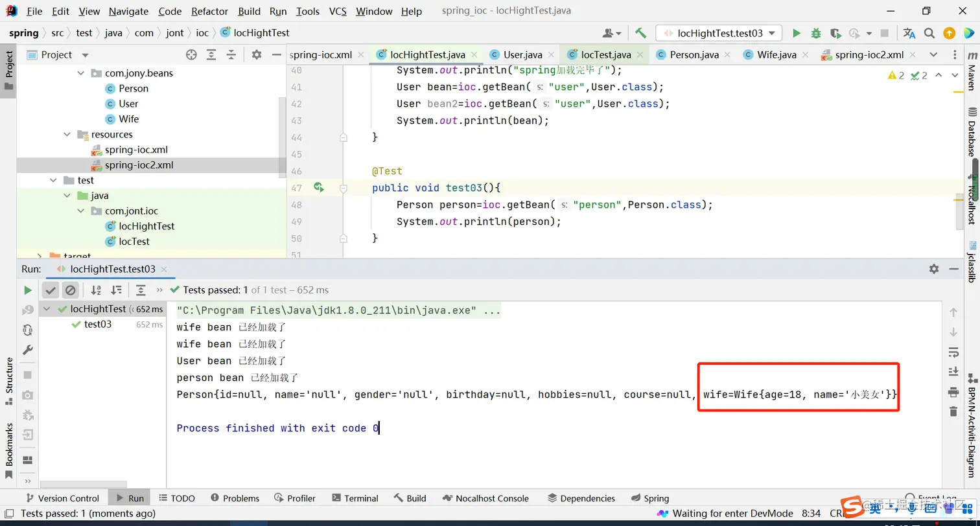Open the Spring tool window

(650, 498)
